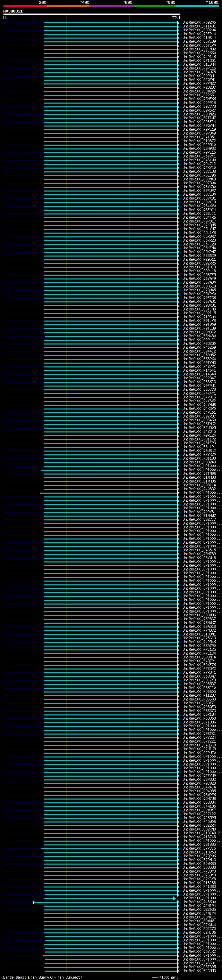
Task: Select hit label UniRef100_Q5YEU9
Action: pos(199,41)
